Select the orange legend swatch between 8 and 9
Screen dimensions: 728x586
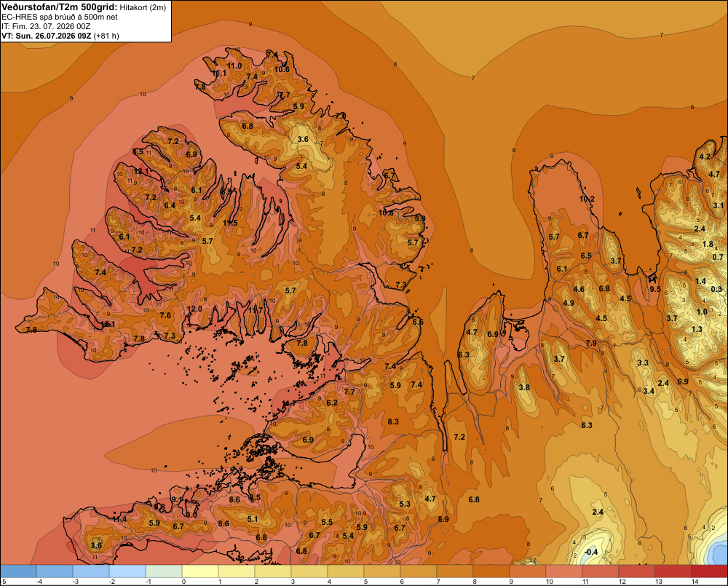tap(491, 571)
